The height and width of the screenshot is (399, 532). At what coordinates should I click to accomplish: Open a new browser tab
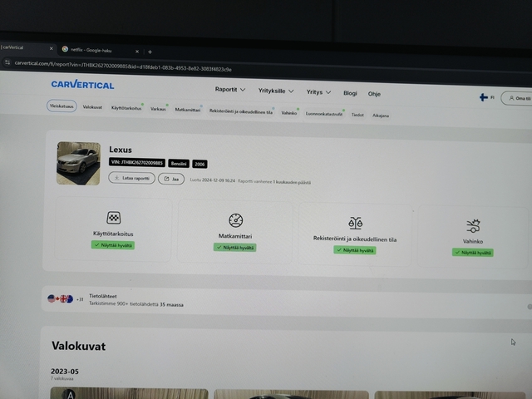[x=150, y=52]
